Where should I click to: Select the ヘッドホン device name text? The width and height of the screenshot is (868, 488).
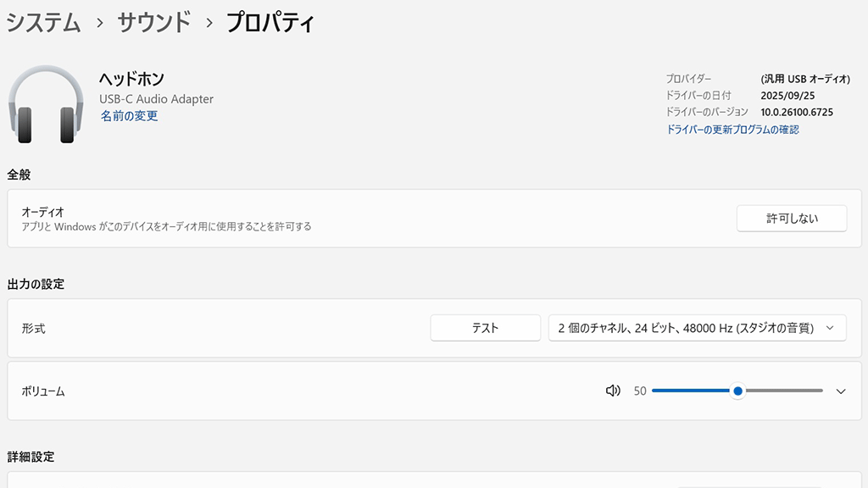tap(131, 79)
